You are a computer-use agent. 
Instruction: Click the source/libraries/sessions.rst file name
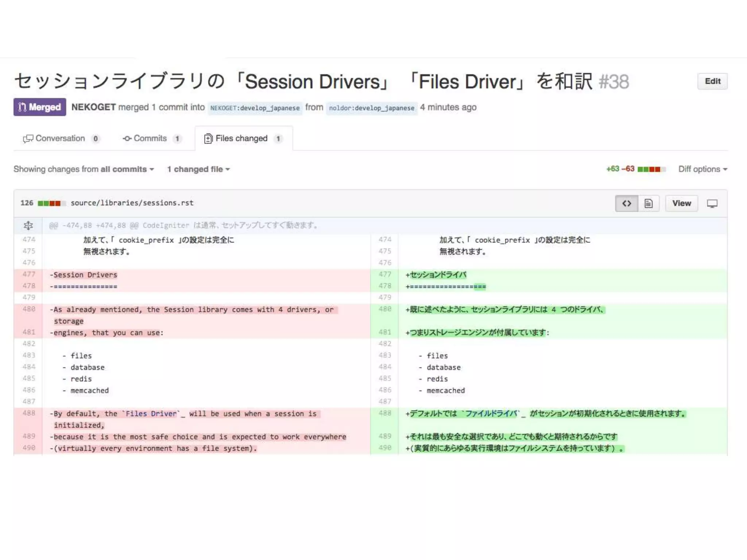pyautogui.click(x=132, y=203)
